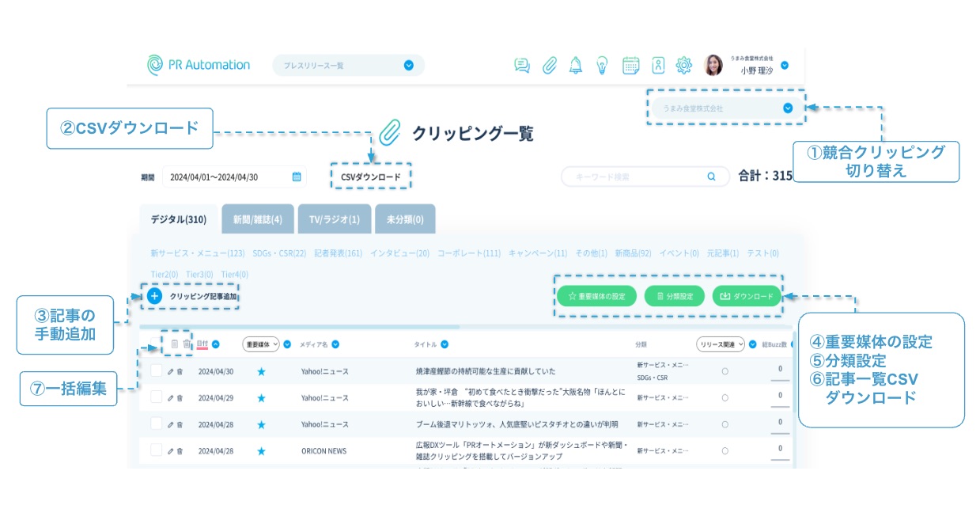Click the blue plus クリッピング記事追加 icon

pyautogui.click(x=154, y=296)
